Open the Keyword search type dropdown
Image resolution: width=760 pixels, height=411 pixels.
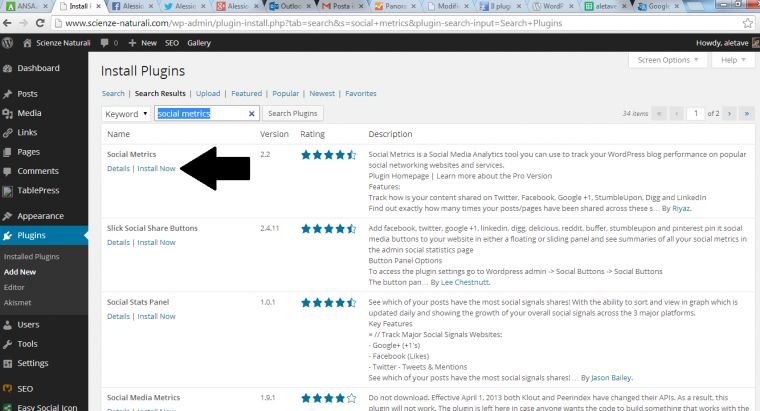[x=126, y=114]
